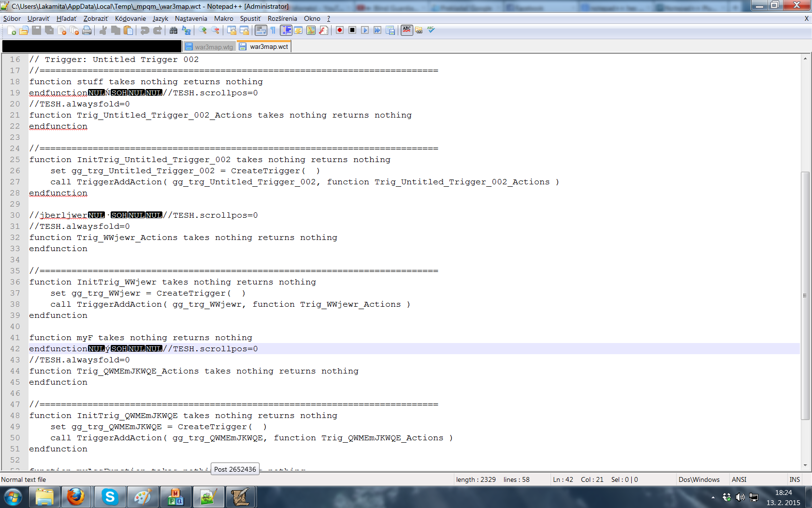812x508 pixels.
Task: Run macro multiple times icon
Action: coord(377,30)
